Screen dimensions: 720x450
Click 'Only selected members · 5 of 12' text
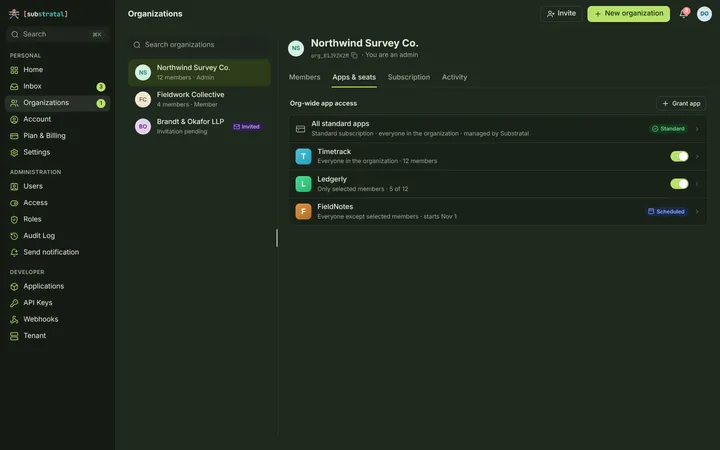pyautogui.click(x=363, y=189)
